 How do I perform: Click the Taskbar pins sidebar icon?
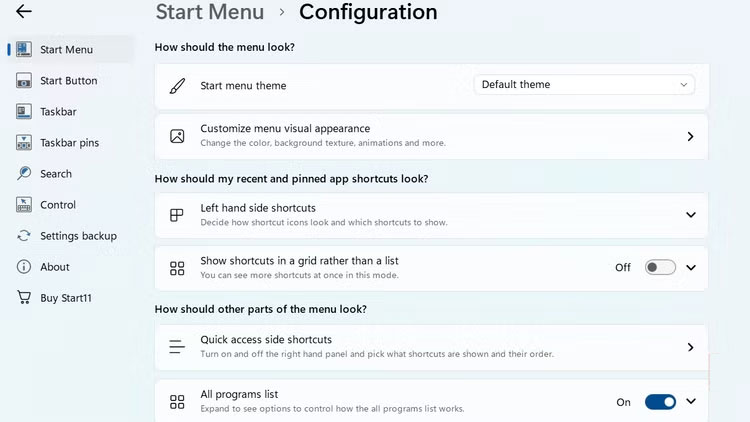(23, 142)
